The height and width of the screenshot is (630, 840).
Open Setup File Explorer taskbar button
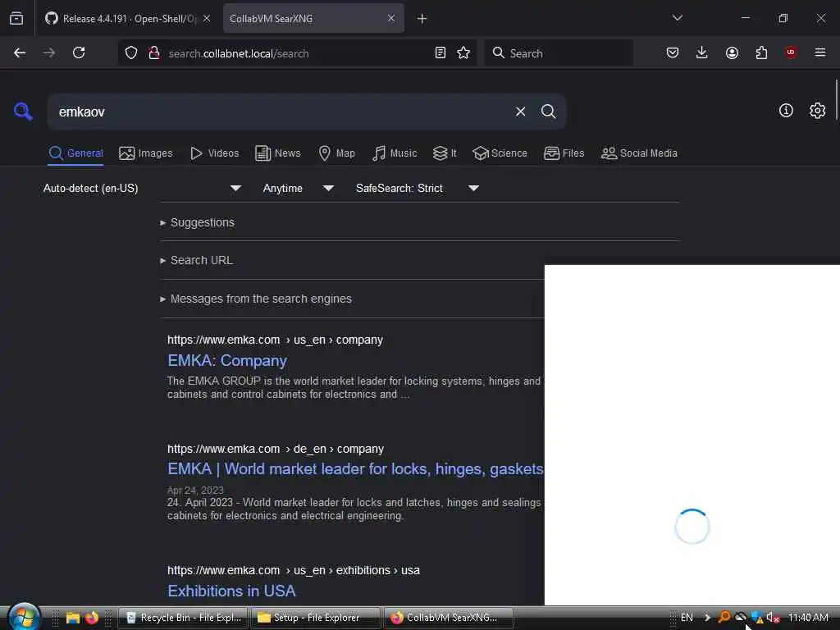pos(316,618)
